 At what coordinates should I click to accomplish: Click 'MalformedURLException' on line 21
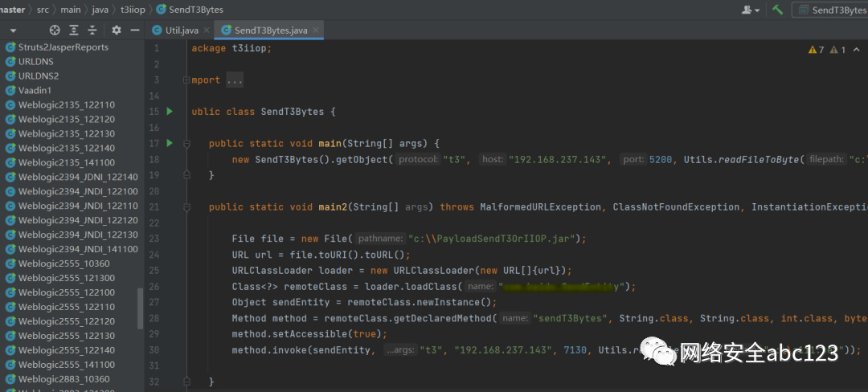540,206
